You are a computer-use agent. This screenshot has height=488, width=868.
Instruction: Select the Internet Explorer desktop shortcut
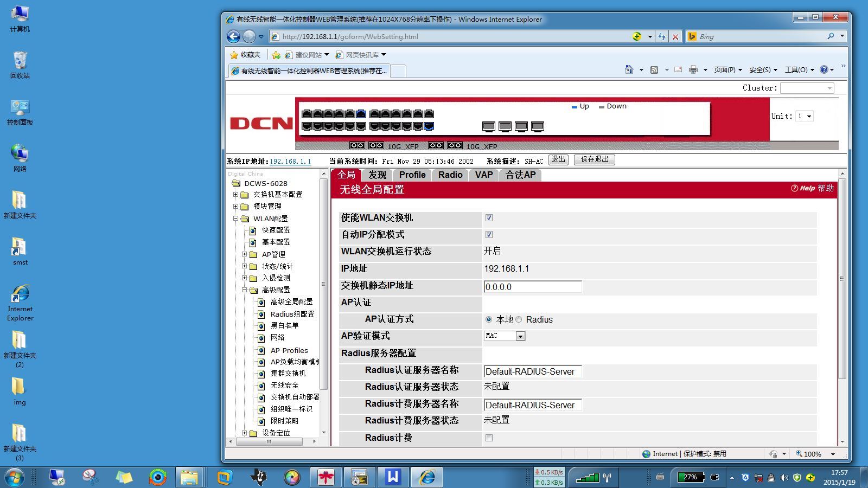pyautogui.click(x=20, y=303)
